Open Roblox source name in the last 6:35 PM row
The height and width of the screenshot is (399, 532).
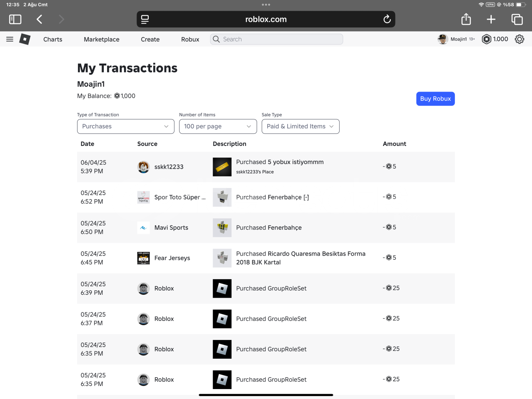[164, 380]
